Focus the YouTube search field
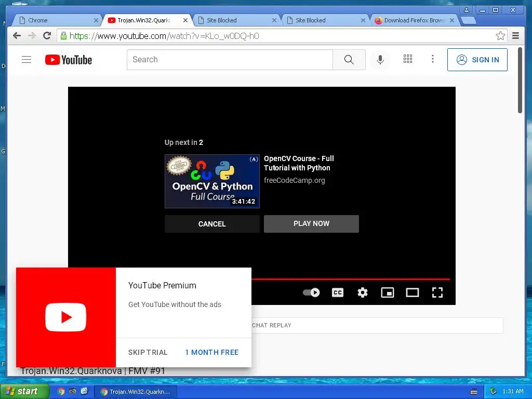Screen dimensions: 532x399 (x=230, y=60)
